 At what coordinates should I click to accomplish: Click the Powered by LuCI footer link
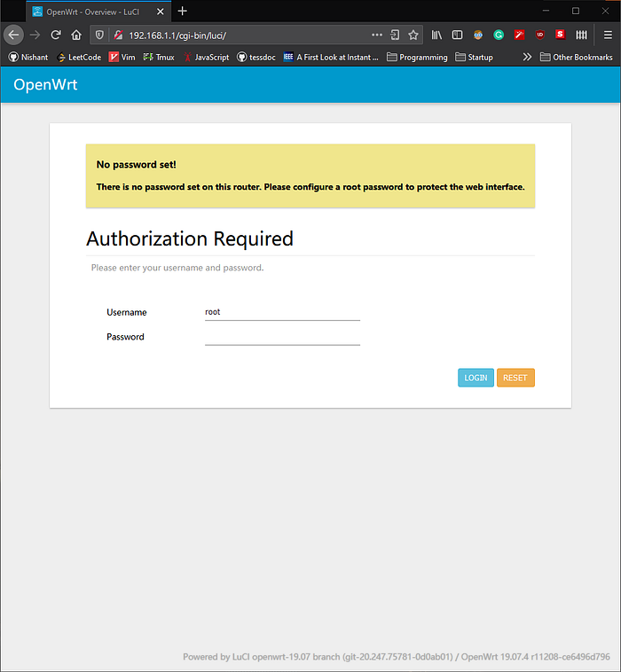coord(318,657)
